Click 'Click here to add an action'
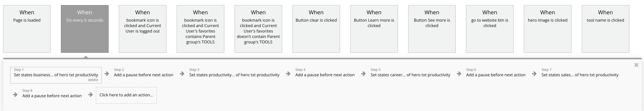 [x=126, y=95]
